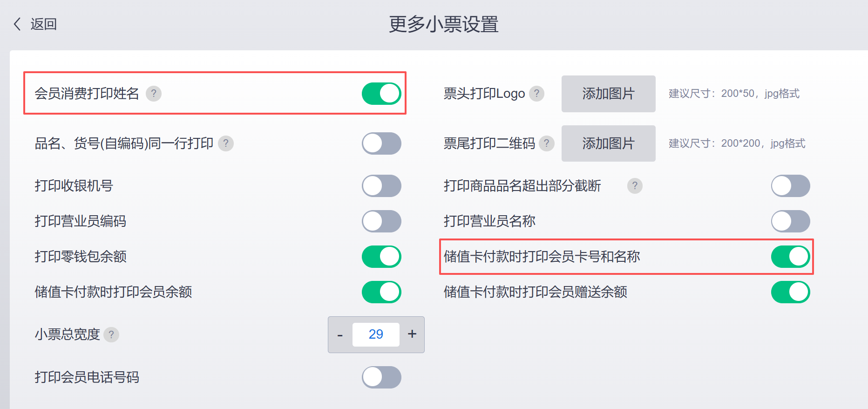Viewport: 868px width, 409px height.
Task: Switch off 储值卡付款时打印会员赠送余额 toggle
Action: pyautogui.click(x=790, y=292)
